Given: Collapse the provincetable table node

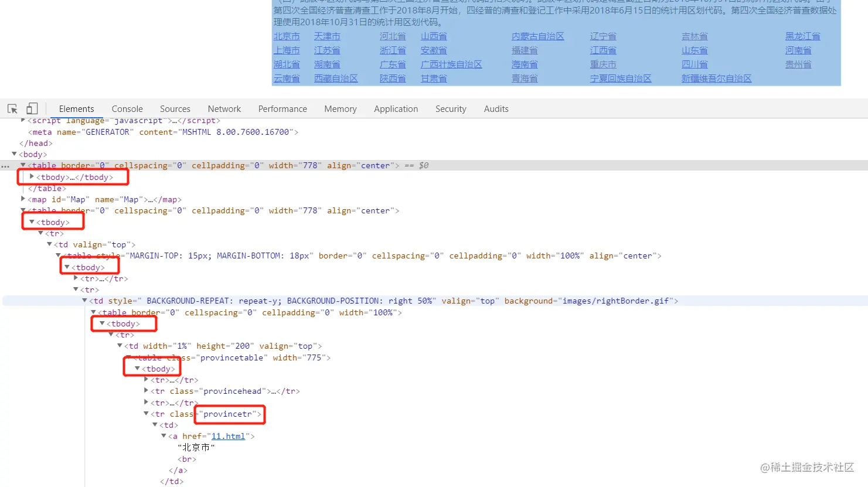Looking at the screenshot, I should point(128,357).
